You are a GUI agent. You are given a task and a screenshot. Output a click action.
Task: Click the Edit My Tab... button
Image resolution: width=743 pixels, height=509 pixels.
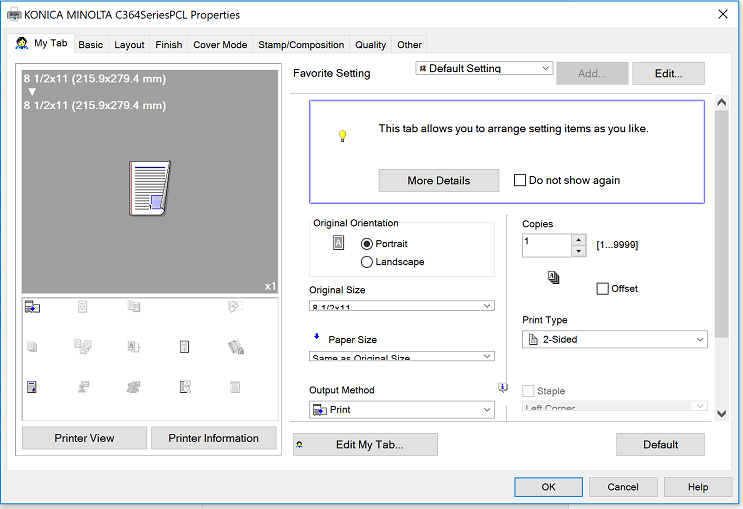coord(365,445)
